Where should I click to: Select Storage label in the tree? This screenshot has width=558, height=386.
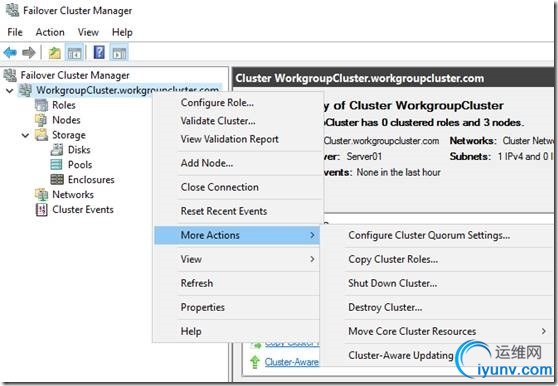click(69, 135)
